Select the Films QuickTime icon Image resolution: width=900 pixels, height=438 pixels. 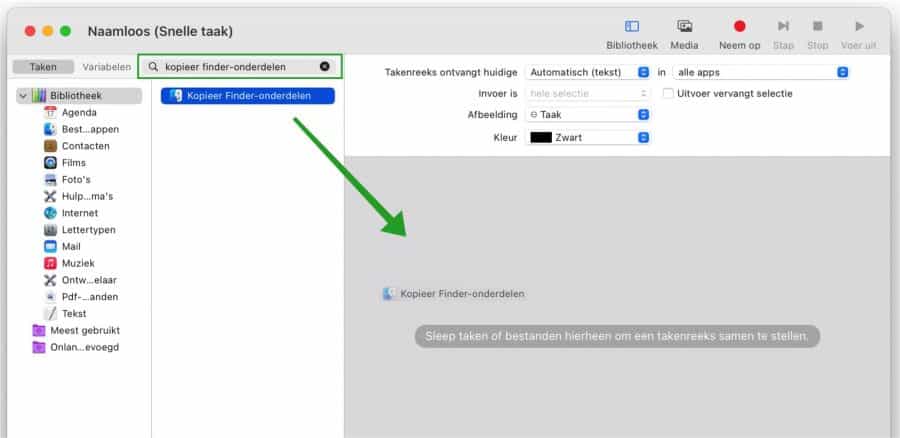51,162
